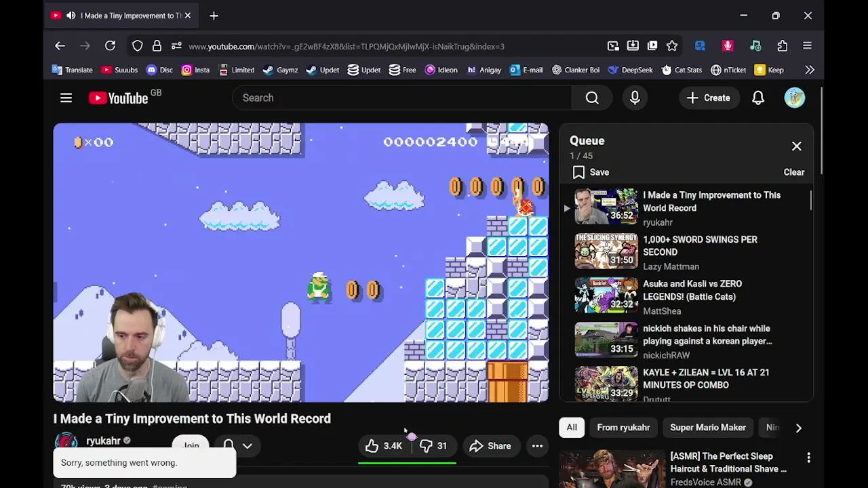
Task: Open thumbnail for 'nickich shakes in his chair'
Action: pos(606,340)
